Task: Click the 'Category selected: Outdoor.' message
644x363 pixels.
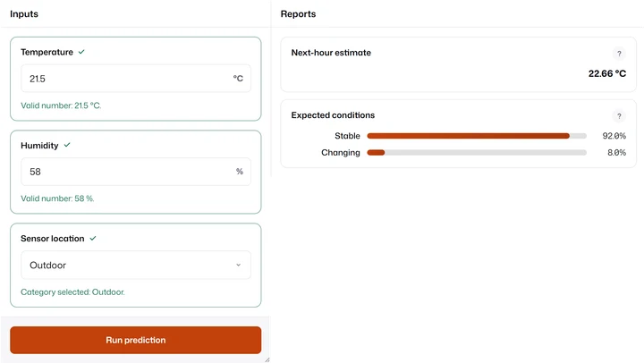Action: [72, 292]
